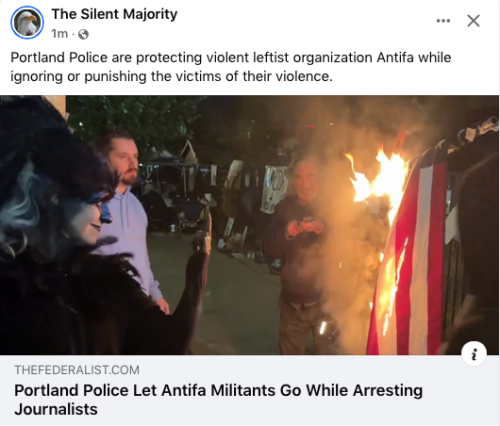Click the 1m post timestamp
The height and width of the screenshot is (426, 500).
pyautogui.click(x=59, y=34)
